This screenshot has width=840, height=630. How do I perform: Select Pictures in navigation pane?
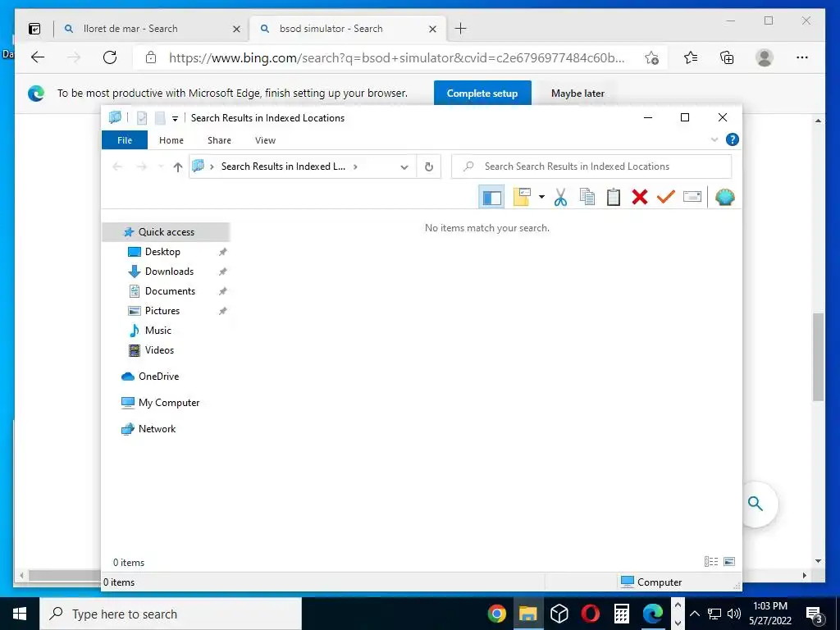[162, 311]
